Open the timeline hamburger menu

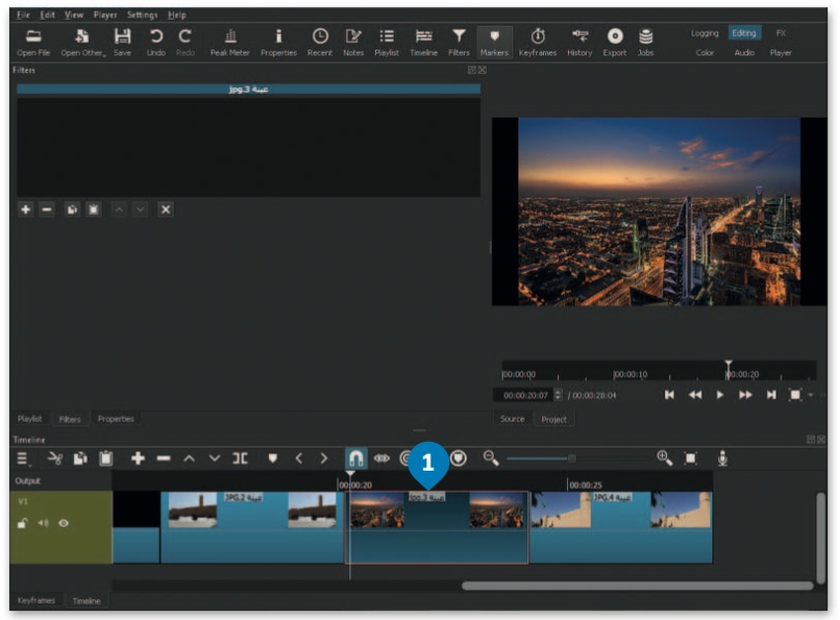point(23,459)
